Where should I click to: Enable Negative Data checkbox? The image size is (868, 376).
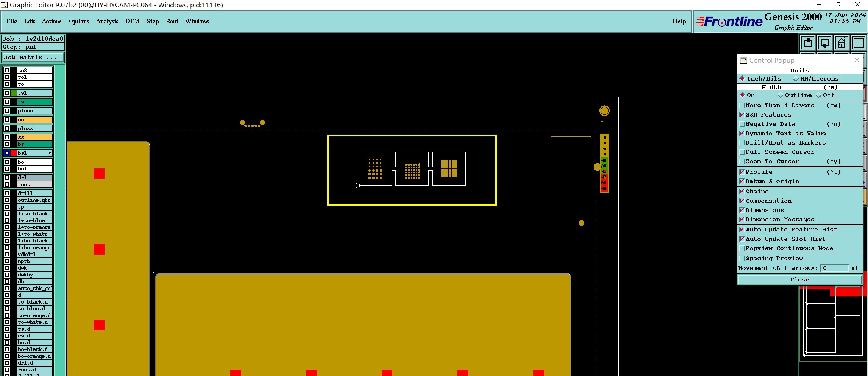pyautogui.click(x=742, y=124)
